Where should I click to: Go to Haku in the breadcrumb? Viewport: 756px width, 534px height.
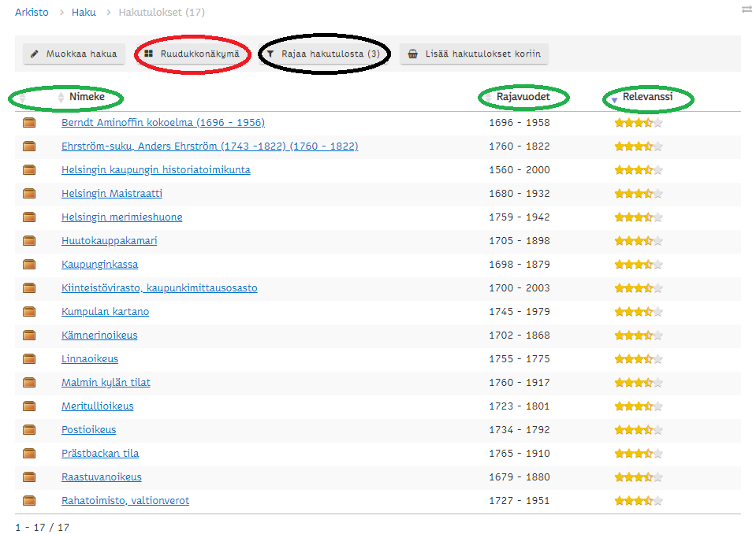click(83, 13)
